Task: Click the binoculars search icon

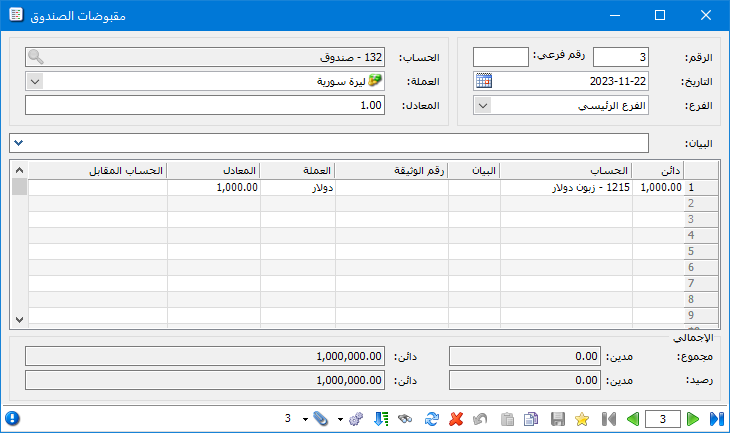Action: pos(405,419)
